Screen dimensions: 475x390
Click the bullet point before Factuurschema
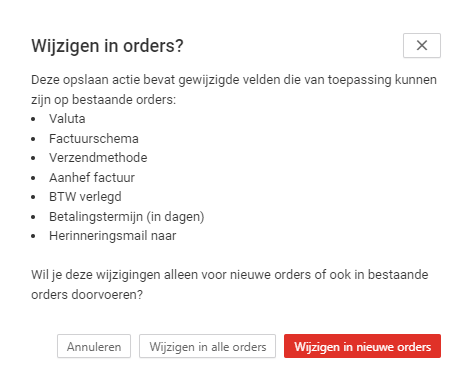coord(33,139)
